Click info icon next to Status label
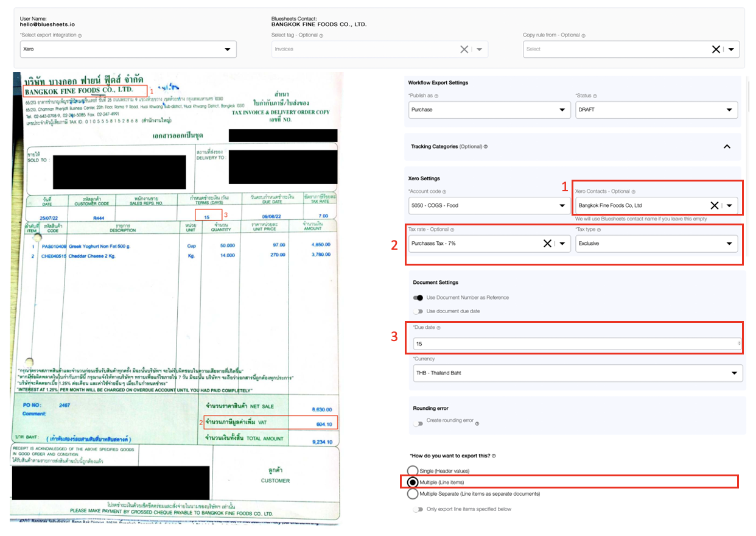 coord(595,96)
